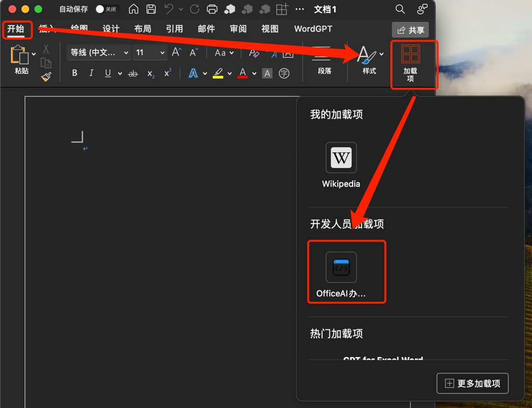Switch to the 布局 tab
This screenshot has width=532, height=408.
143,29
